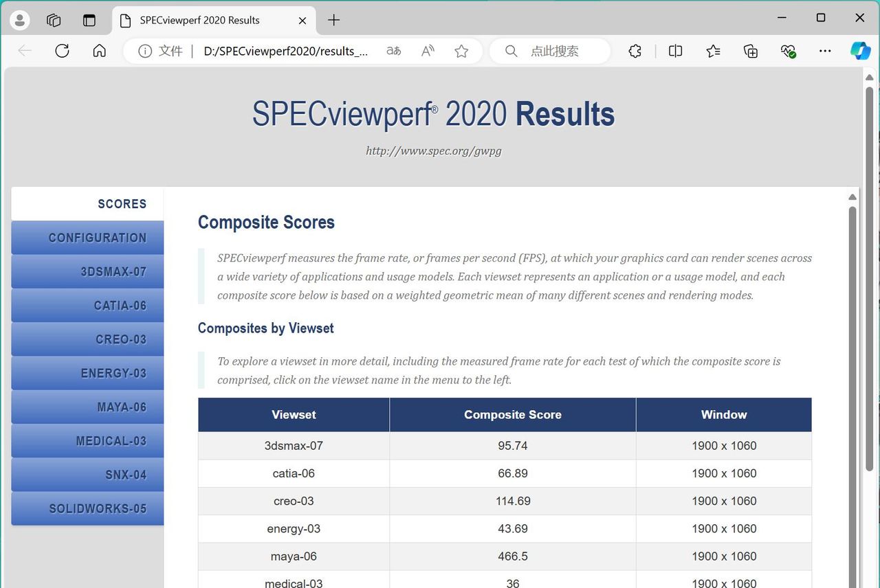Viewport: 880px width, 588px height.
Task: Select the SPECviewperf 2020 Results browser tab
Action: [x=214, y=21]
